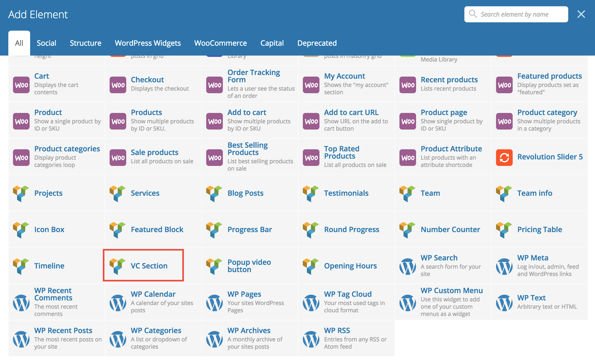Select the Add to cart Woo icon
The image size is (595, 364).
[215, 121]
